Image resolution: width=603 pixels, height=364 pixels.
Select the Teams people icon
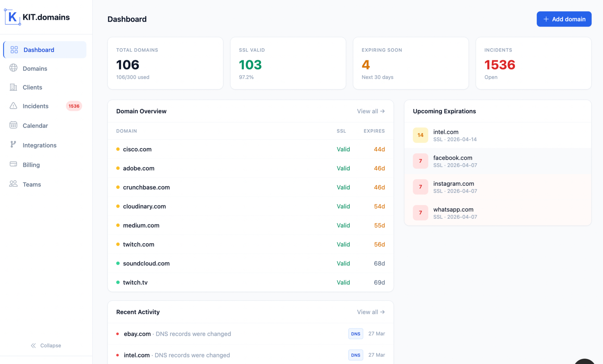point(13,184)
